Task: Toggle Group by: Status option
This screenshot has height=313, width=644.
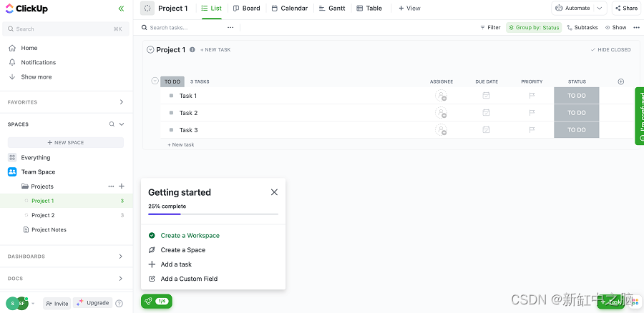Action: tap(534, 28)
